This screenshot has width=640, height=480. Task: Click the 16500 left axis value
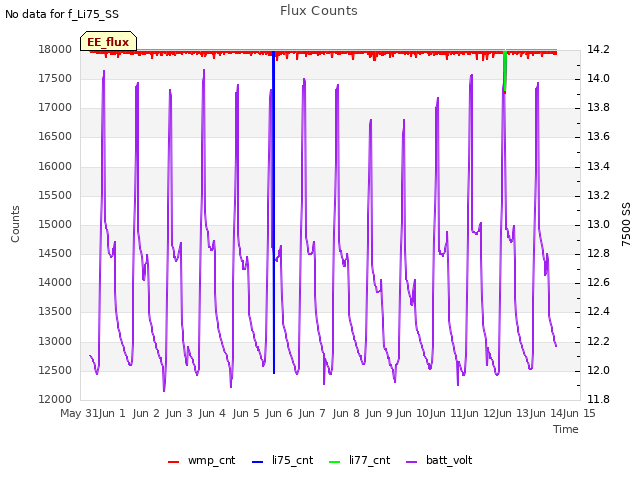point(55,137)
